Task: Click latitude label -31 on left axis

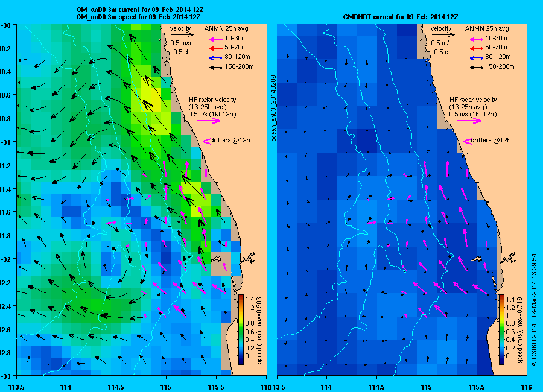Action: click(7, 142)
